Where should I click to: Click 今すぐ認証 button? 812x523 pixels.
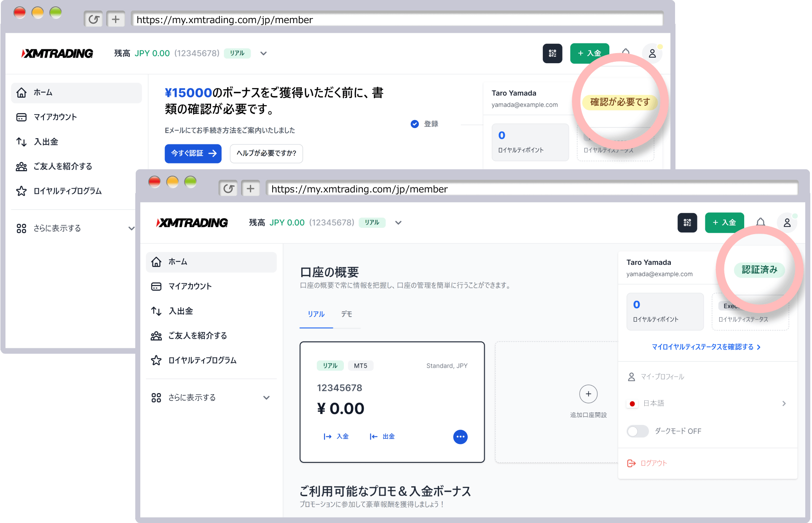(x=193, y=153)
